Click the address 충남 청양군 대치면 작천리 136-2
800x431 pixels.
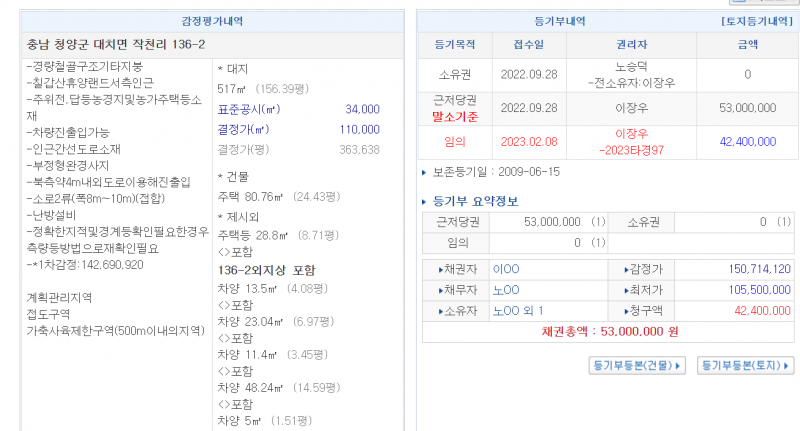click(x=116, y=46)
